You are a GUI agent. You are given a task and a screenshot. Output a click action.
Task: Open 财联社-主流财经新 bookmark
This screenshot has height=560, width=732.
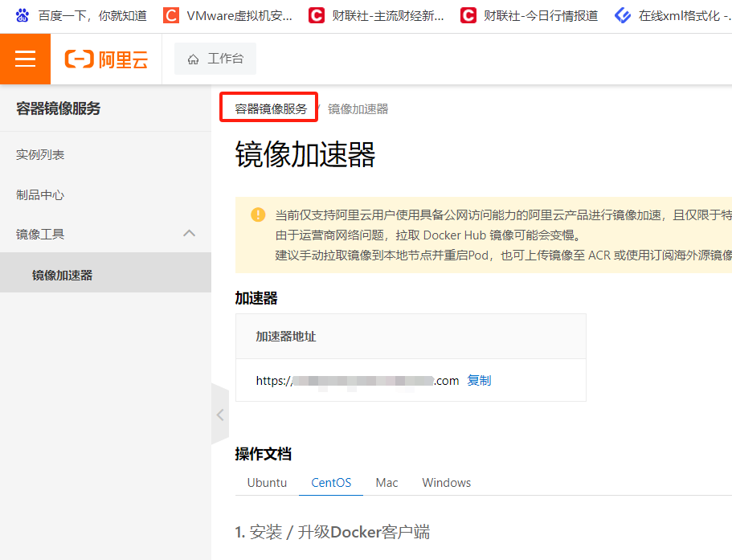[x=377, y=16]
